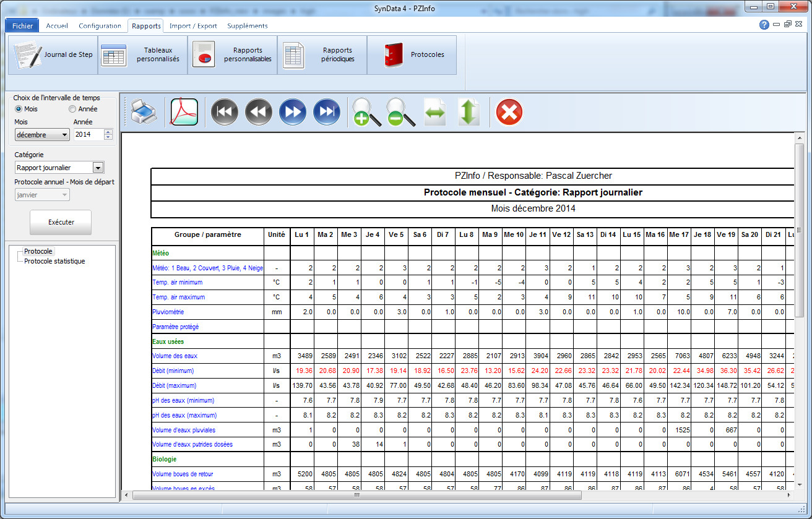Open the help icon in the title area
The image size is (812, 519).
(x=764, y=25)
